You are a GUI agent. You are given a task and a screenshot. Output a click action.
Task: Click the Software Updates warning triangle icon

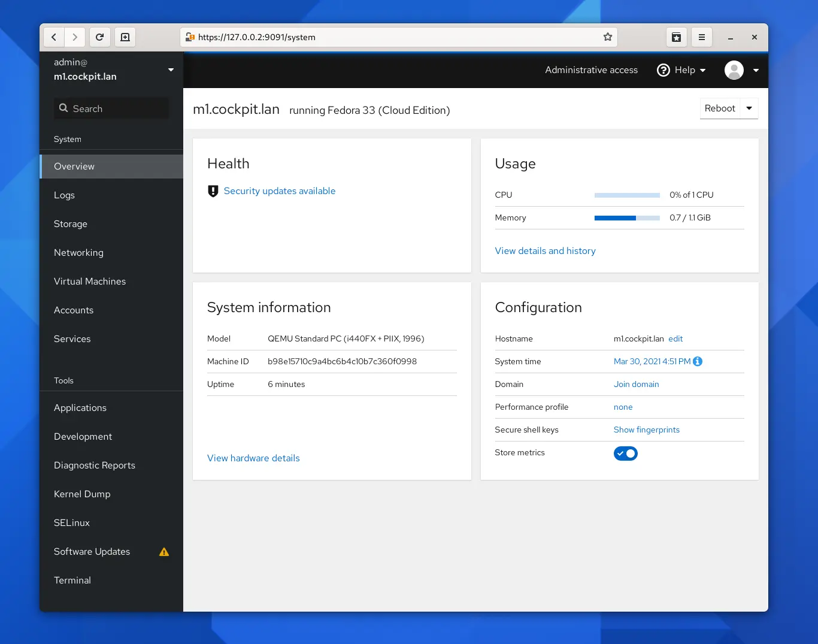164,552
